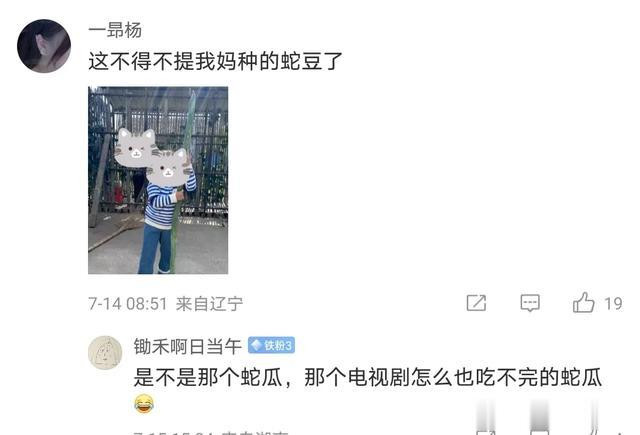
Task: Click the laughing-crying emoji in the reply
Action: pos(144,404)
